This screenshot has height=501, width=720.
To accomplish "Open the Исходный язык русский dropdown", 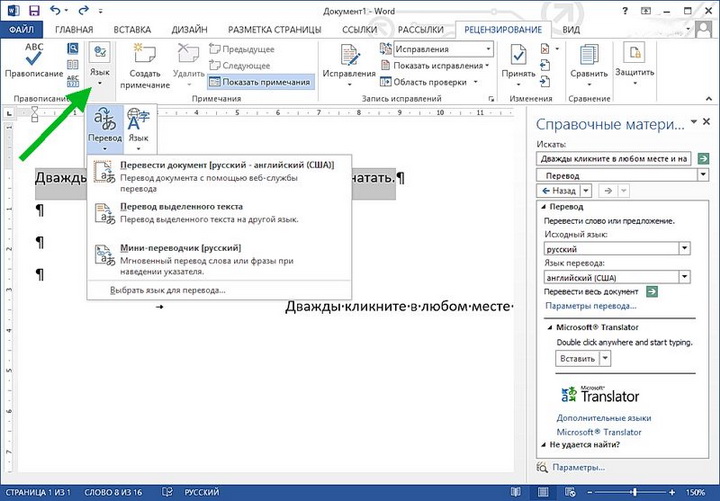I will tap(684, 248).
